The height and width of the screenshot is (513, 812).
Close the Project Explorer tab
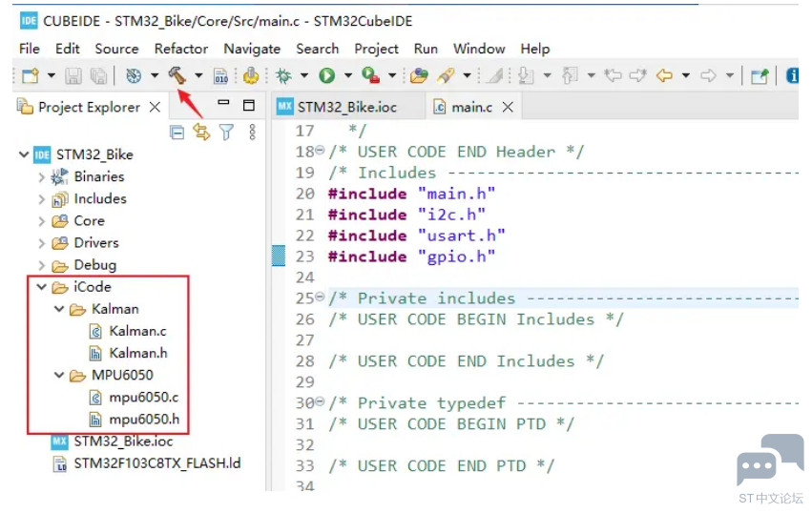pos(155,107)
